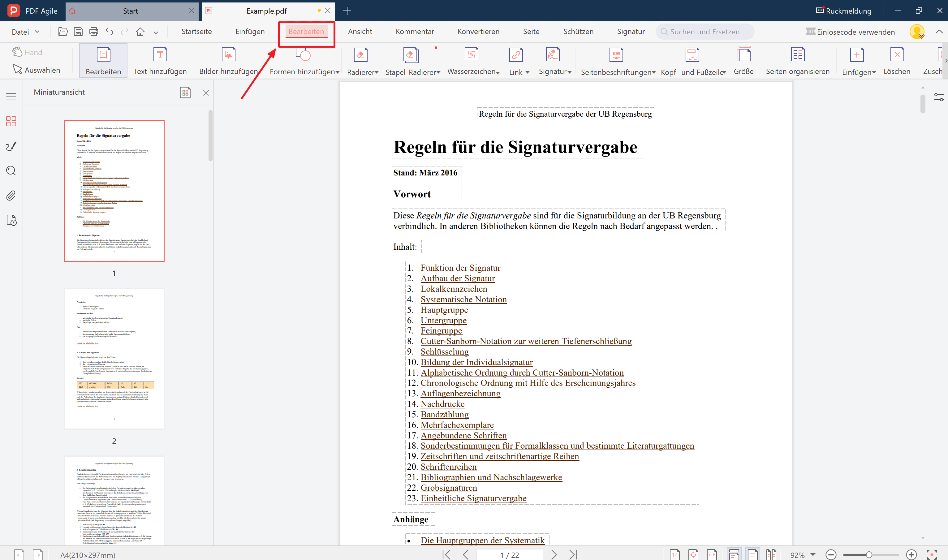Go to the next page
The height and width of the screenshot is (560, 948).
(554, 555)
